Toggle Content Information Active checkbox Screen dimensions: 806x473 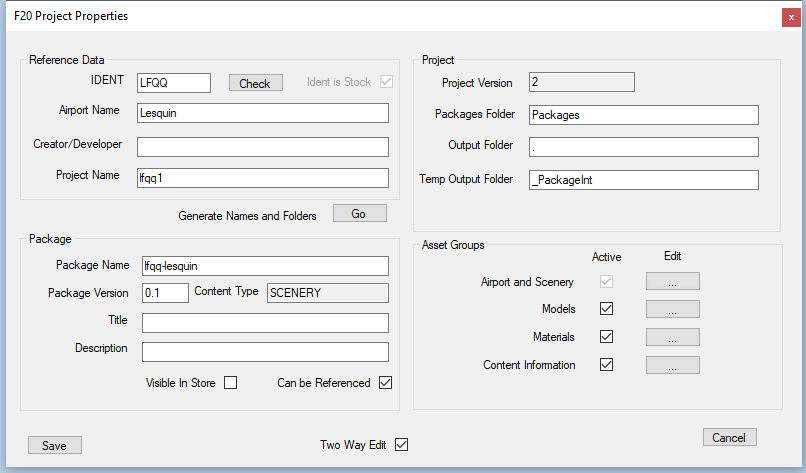tap(606, 365)
